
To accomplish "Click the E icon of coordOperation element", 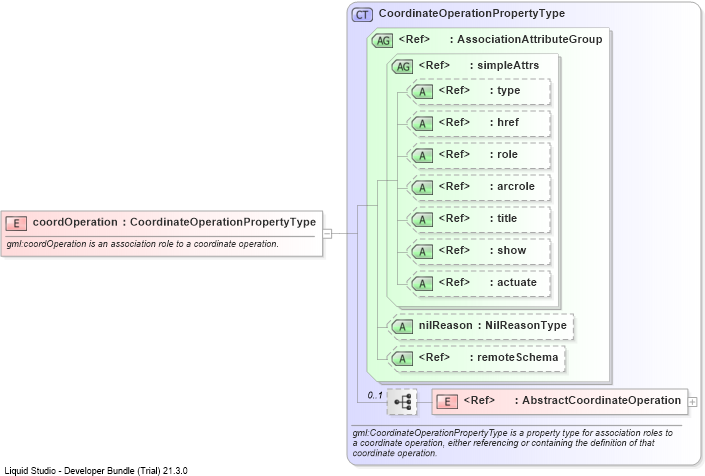I will [x=16, y=223].
